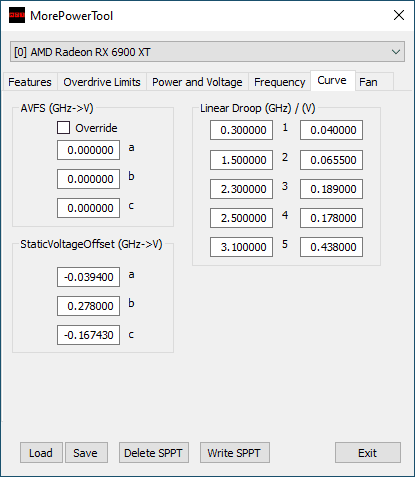Click the Write SPPT button
415x477 pixels.
[235, 453]
